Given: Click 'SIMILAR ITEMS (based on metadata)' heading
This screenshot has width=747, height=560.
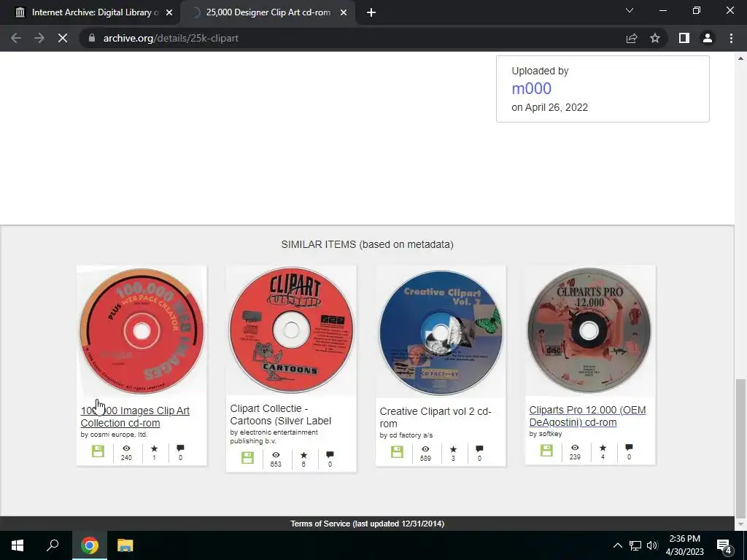Looking at the screenshot, I should click(x=368, y=245).
